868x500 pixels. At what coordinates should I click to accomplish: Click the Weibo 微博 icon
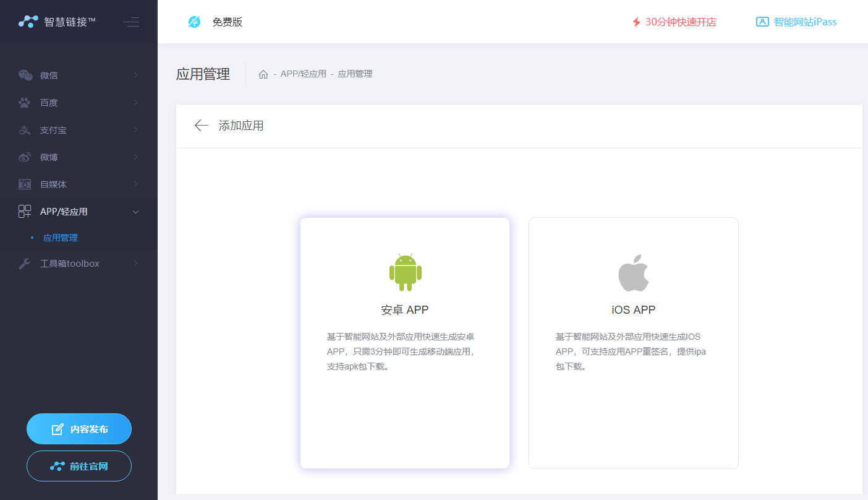(x=25, y=157)
